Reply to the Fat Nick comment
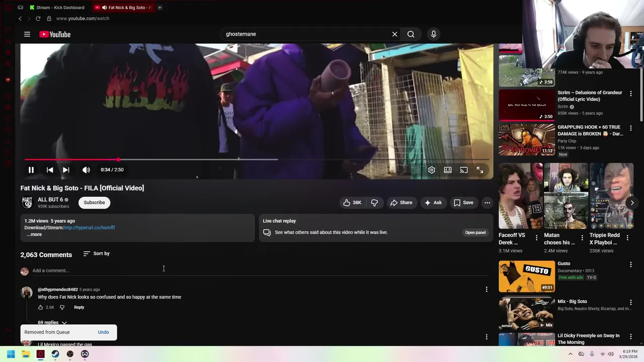The width and height of the screenshot is (644, 362). point(79,307)
